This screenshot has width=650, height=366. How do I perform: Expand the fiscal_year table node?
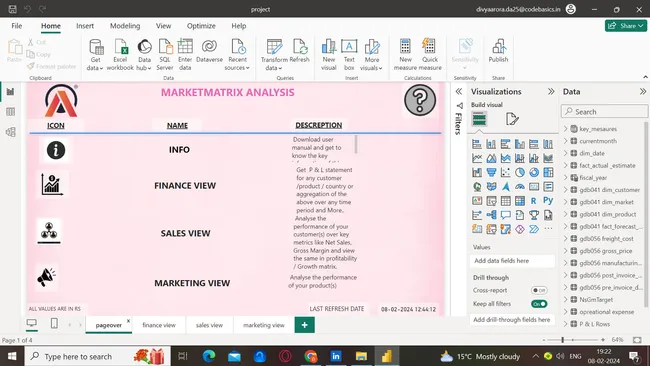point(565,177)
